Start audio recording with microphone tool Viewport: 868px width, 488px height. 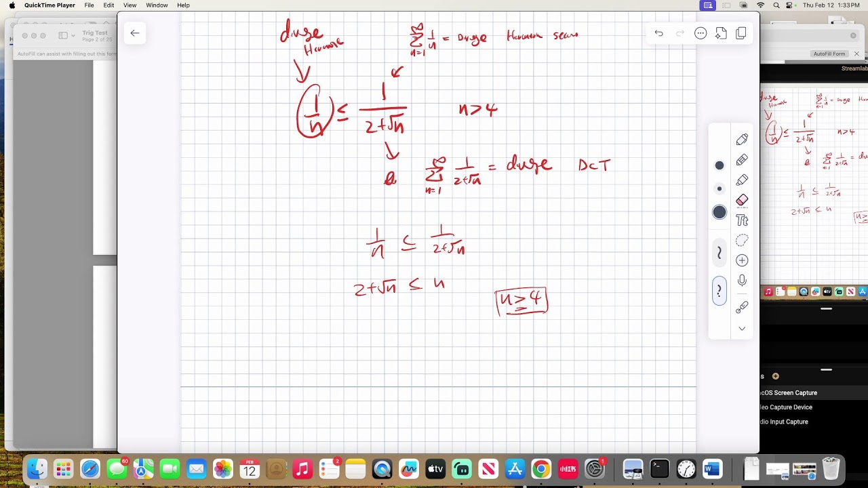(x=742, y=281)
